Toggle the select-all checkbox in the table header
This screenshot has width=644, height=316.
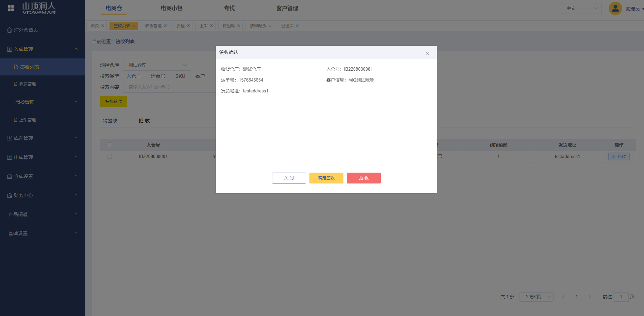(109, 145)
